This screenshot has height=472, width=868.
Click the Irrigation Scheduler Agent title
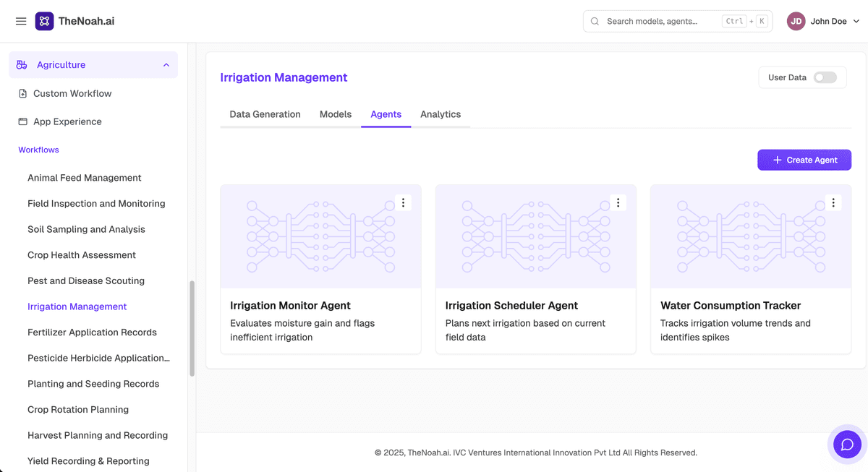[511, 306]
